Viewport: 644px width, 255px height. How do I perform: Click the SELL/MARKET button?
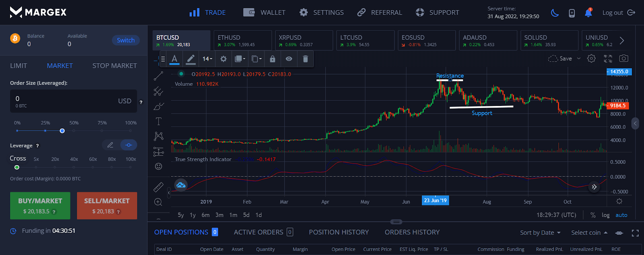[x=107, y=205]
